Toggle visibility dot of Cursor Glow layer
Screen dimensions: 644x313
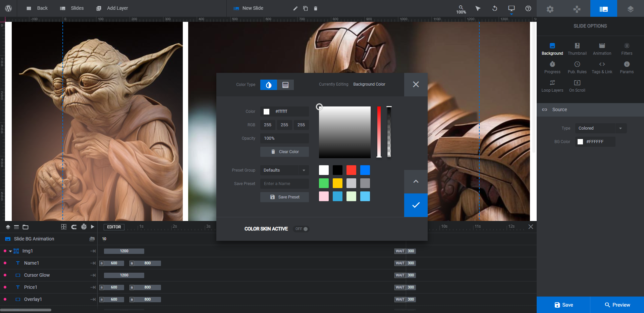pos(5,275)
